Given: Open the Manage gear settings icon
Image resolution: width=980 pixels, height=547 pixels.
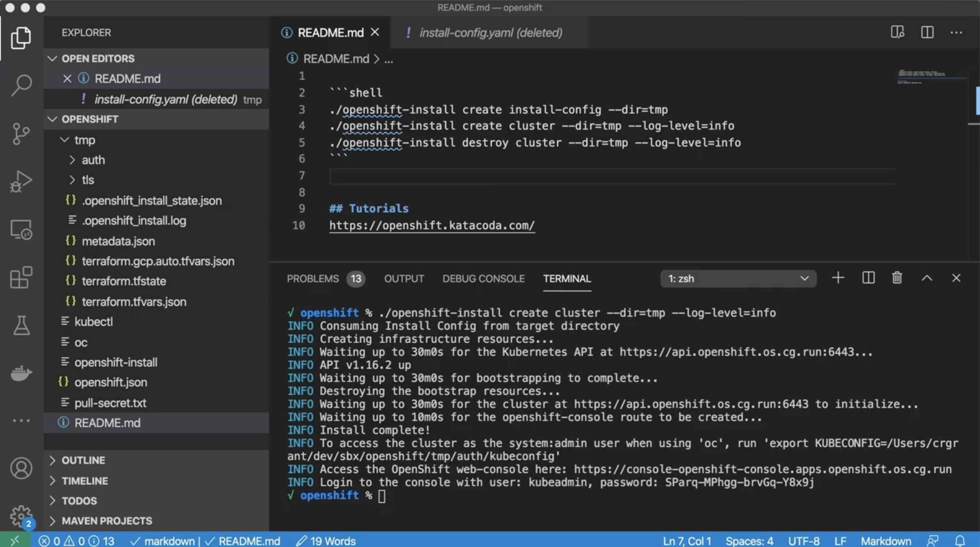Looking at the screenshot, I should point(21,516).
